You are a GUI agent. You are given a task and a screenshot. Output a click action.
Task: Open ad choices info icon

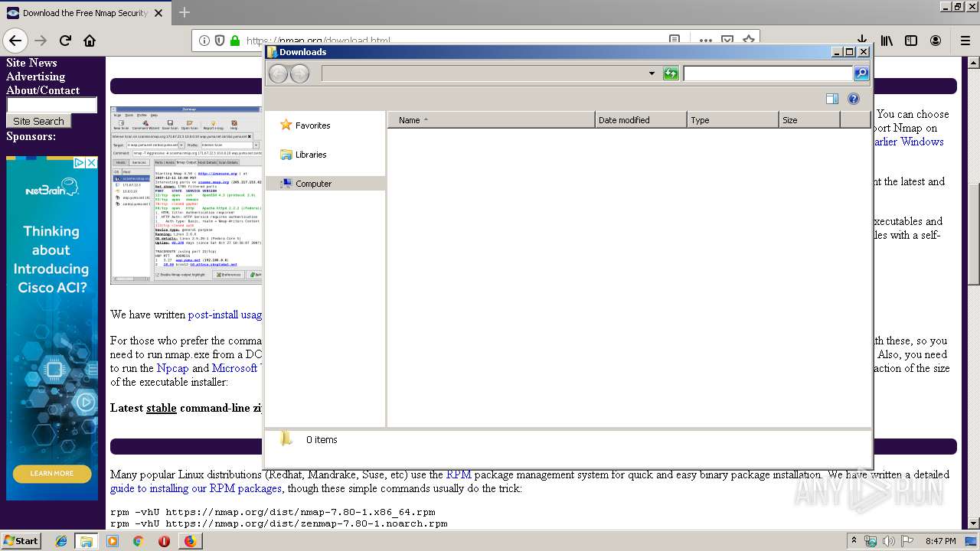[80, 162]
